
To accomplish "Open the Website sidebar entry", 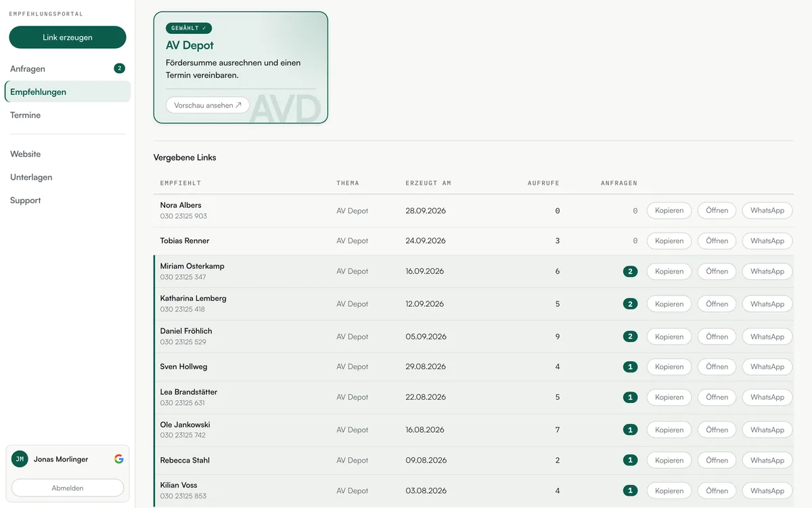I will [x=68, y=154].
